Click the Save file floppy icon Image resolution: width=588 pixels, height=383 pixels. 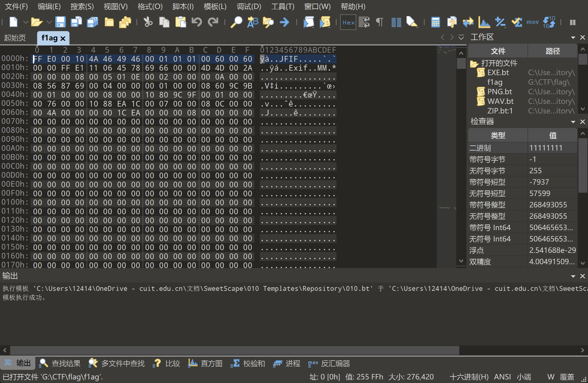click(60, 22)
